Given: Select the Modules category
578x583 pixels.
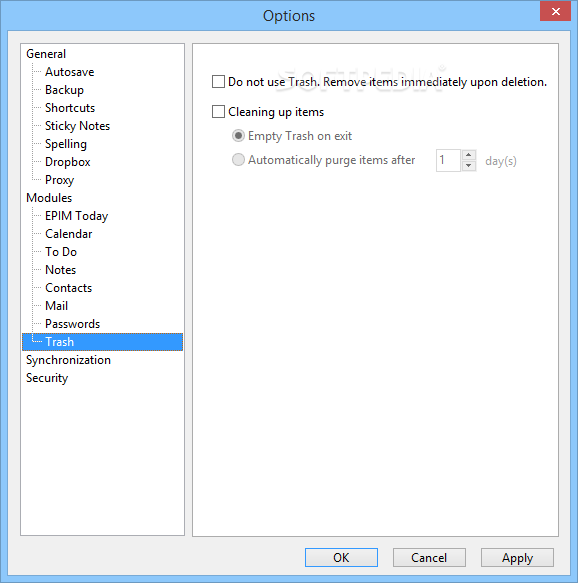Looking at the screenshot, I should (49, 198).
